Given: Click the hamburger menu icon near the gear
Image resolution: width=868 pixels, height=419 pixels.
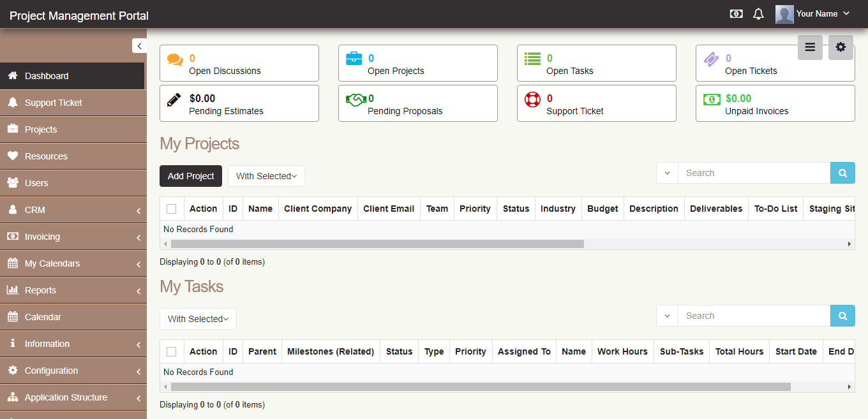Looking at the screenshot, I should [x=810, y=47].
